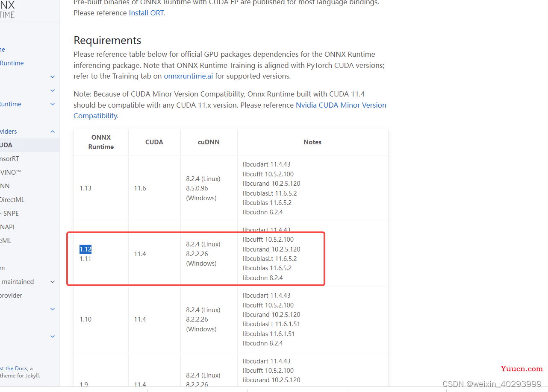Viewport: 548px width, 392px height.
Task: Click the 'Notes' table column header
Action: pyautogui.click(x=312, y=142)
